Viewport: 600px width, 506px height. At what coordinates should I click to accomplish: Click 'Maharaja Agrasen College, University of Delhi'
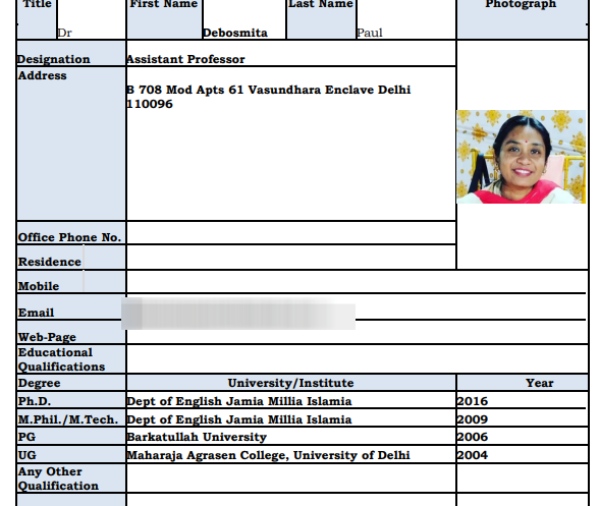click(x=268, y=455)
